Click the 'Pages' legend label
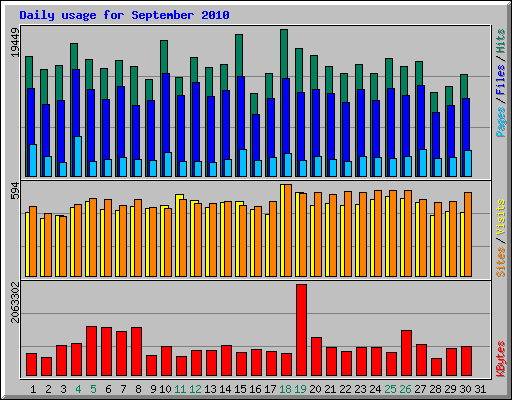 [x=500, y=122]
